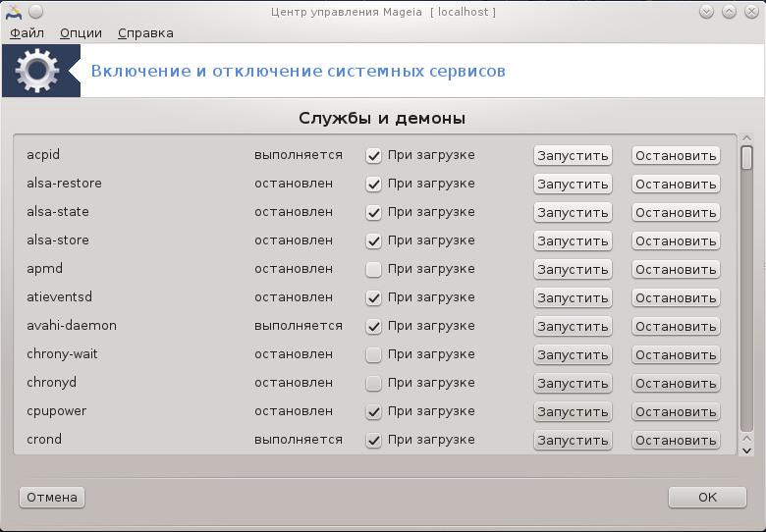Open the Файл menu
766x532 pixels.
pos(27,33)
